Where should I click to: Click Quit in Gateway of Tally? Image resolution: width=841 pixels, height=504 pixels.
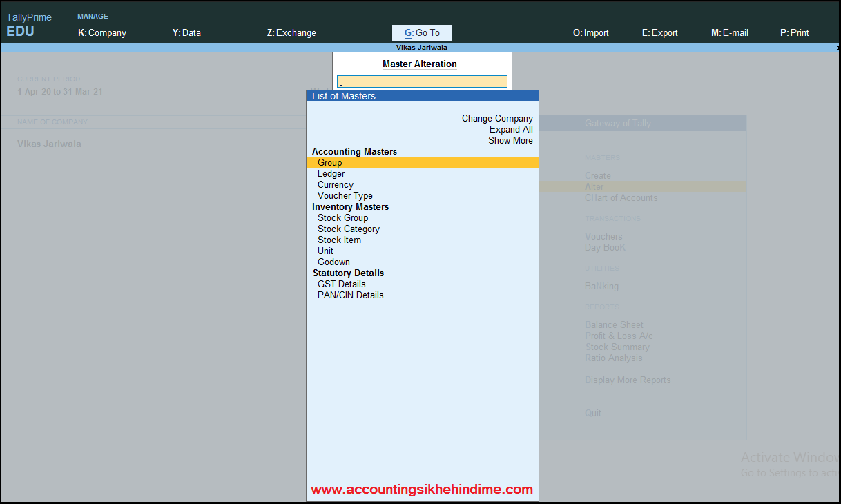[x=593, y=413]
